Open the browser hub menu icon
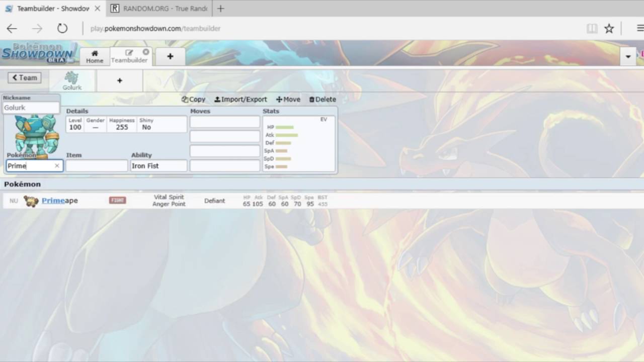 [639, 29]
